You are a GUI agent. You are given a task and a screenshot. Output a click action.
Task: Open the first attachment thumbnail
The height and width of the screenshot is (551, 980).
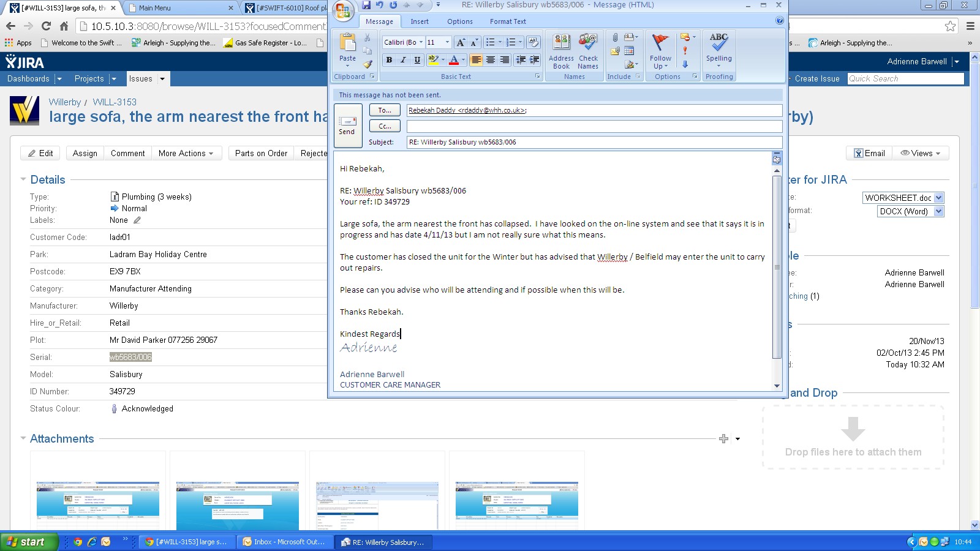98,505
